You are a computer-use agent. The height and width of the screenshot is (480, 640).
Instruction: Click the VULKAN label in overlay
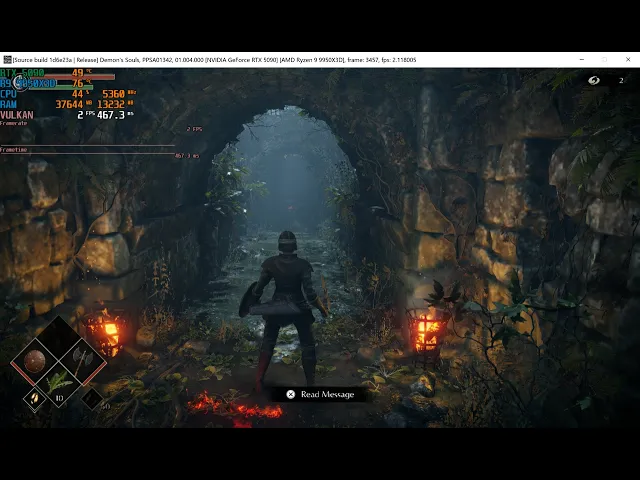point(17,115)
